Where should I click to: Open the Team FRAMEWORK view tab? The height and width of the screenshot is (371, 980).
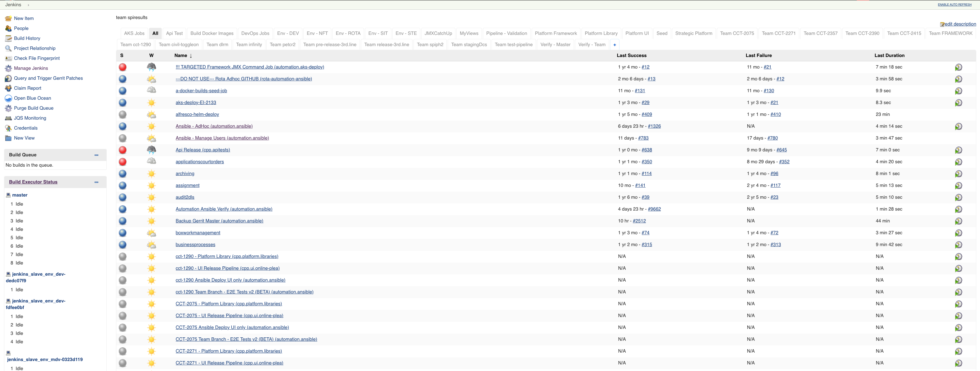pos(951,33)
